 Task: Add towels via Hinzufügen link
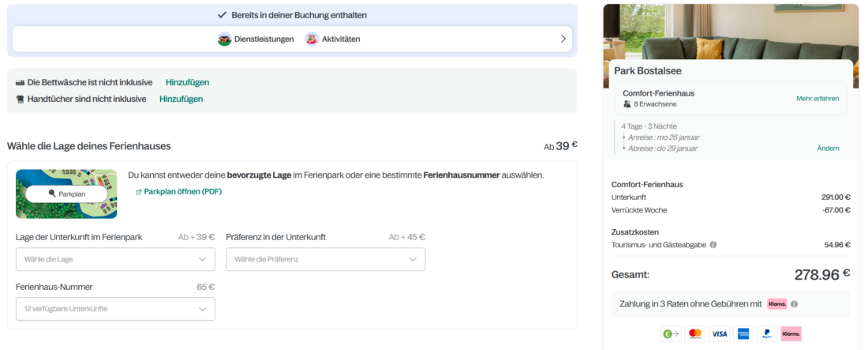pos(181,100)
